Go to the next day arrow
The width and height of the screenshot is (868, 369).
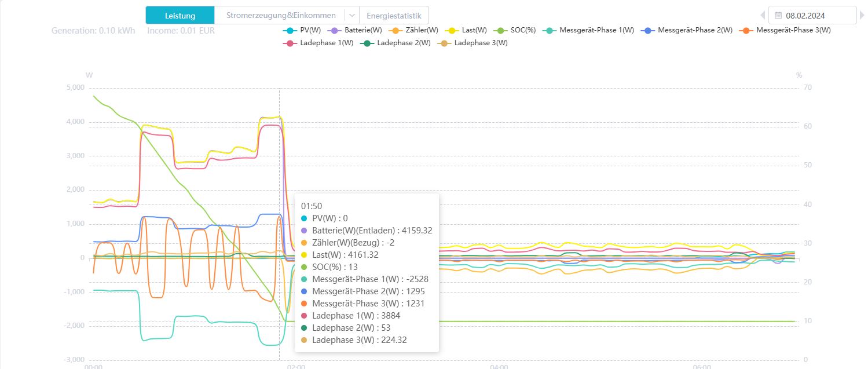point(862,16)
